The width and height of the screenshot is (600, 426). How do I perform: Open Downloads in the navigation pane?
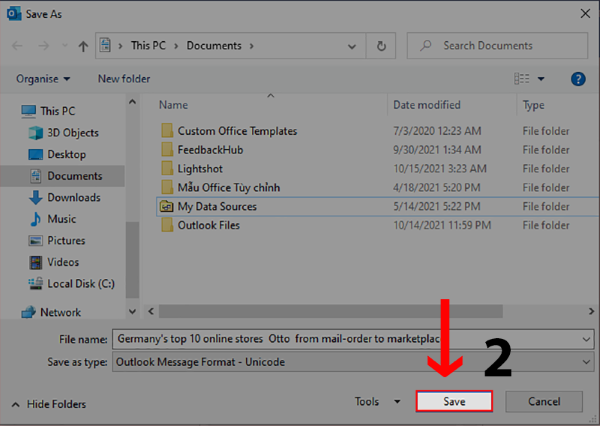coord(73,197)
